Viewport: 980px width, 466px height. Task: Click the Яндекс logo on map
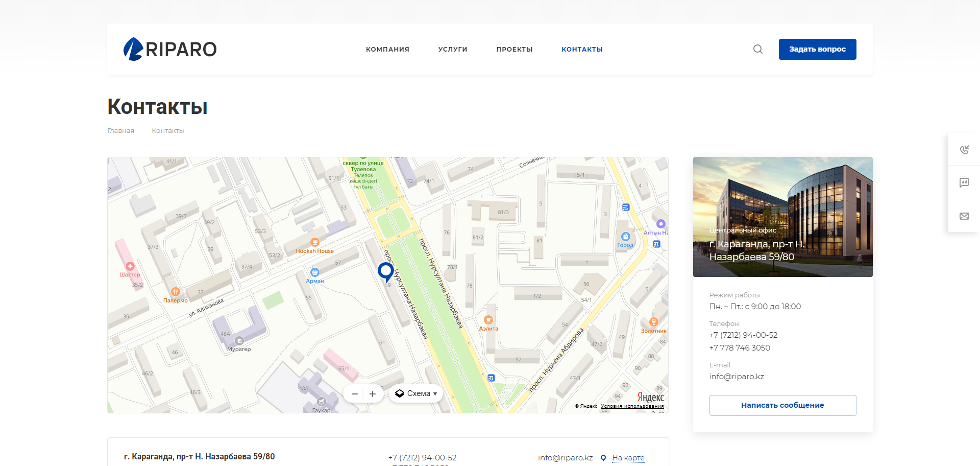(651, 397)
